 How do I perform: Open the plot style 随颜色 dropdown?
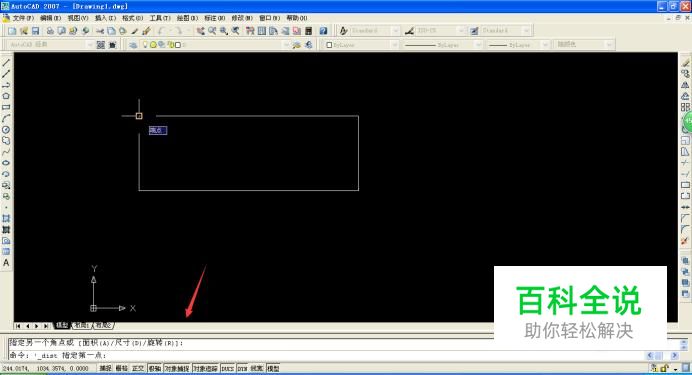(609, 45)
